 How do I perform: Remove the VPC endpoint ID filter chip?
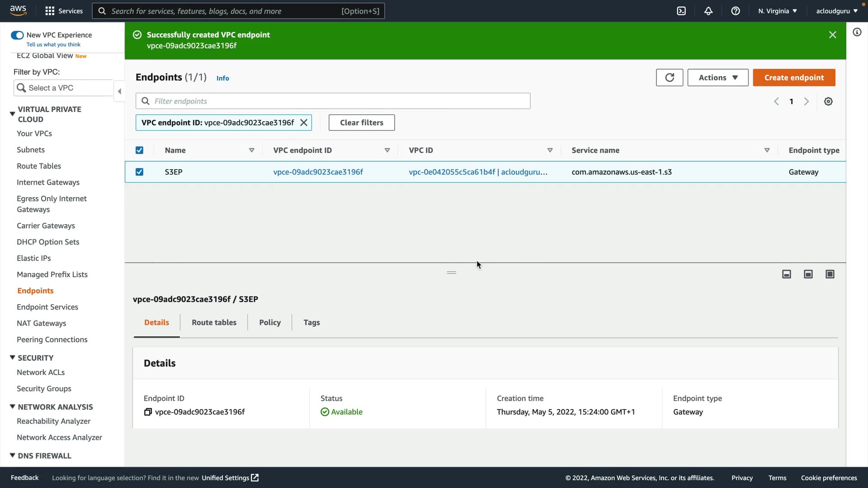[x=304, y=122]
